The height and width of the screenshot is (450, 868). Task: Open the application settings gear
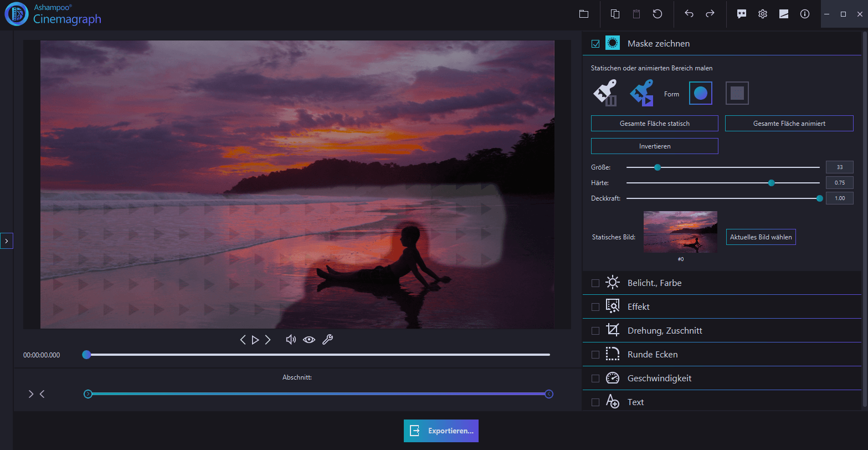762,14
